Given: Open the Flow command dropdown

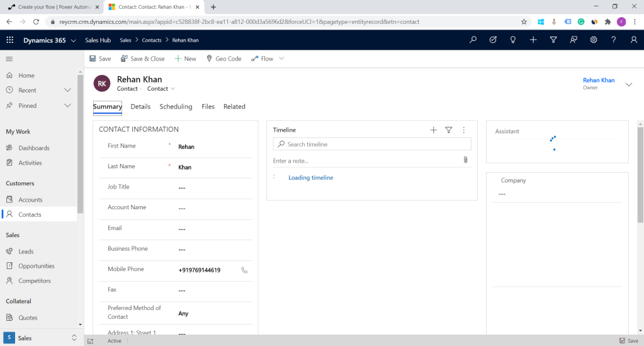Looking at the screenshot, I should click(281, 59).
